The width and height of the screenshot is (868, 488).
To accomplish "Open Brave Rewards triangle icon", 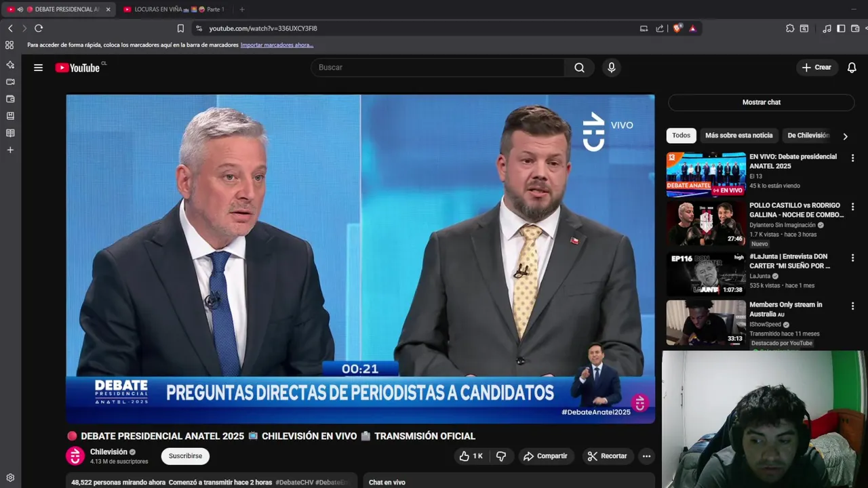I will 692,28.
